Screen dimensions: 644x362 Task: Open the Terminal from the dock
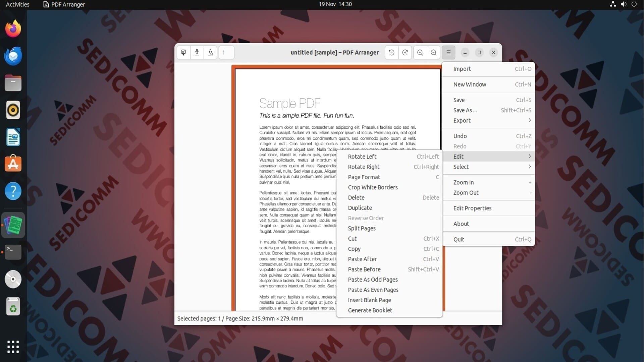point(13,252)
